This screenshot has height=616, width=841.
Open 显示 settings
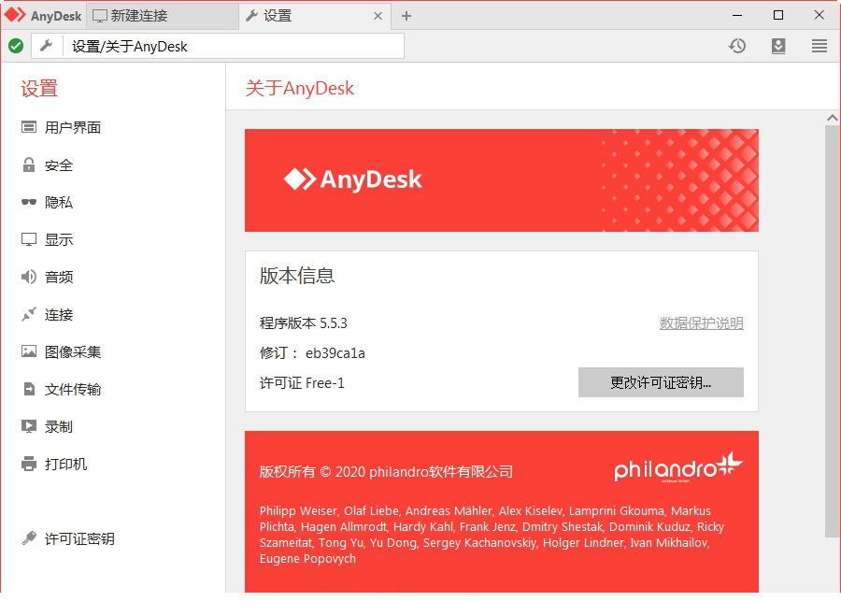point(59,239)
